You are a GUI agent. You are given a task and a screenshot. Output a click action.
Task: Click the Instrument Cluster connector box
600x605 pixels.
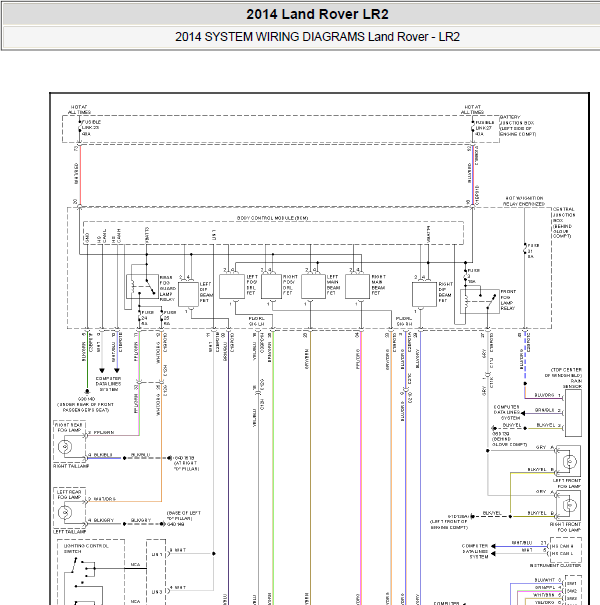click(566, 550)
